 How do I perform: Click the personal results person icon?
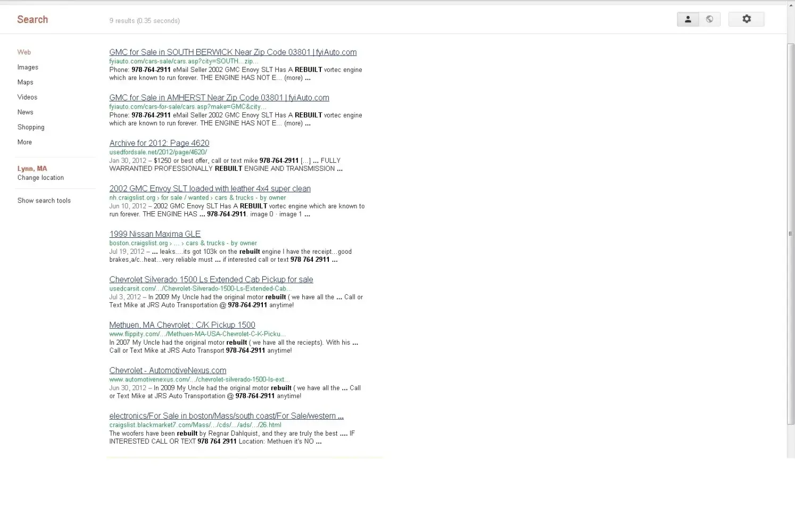pyautogui.click(x=688, y=20)
